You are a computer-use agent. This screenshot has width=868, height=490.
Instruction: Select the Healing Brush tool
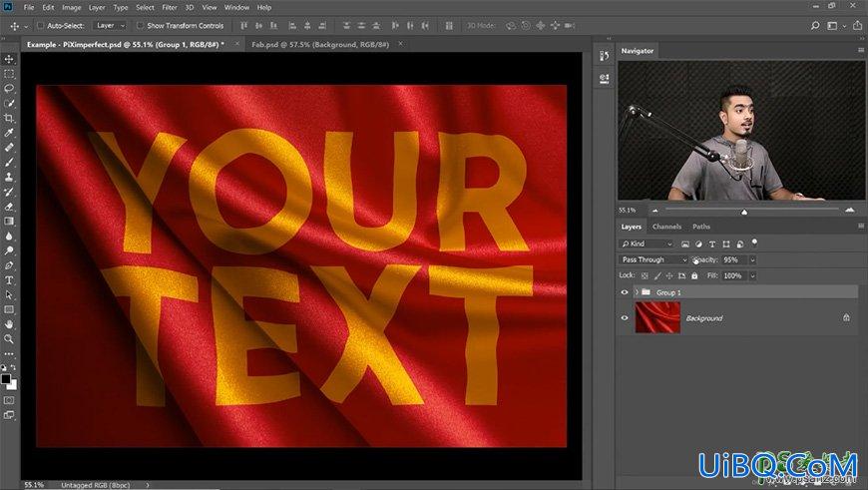[9, 148]
